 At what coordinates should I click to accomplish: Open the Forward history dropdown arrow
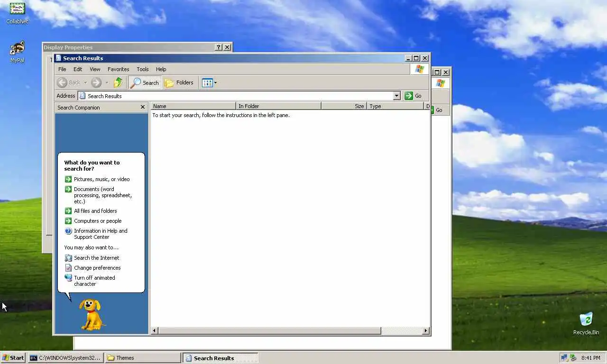[x=107, y=82]
